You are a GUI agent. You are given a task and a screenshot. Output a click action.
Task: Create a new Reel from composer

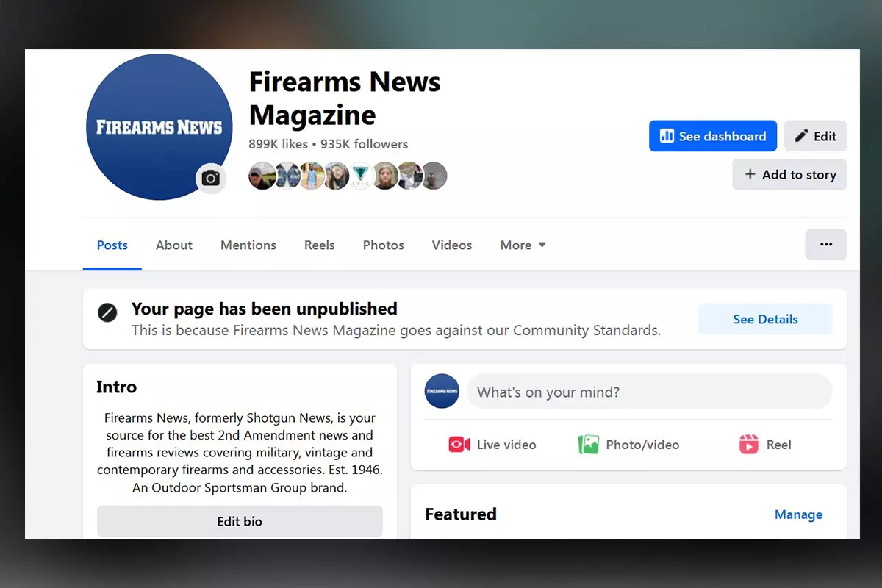click(765, 445)
